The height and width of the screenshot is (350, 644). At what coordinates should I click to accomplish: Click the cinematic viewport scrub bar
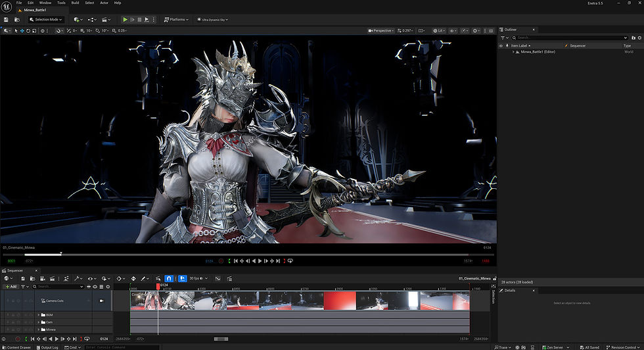248,255
